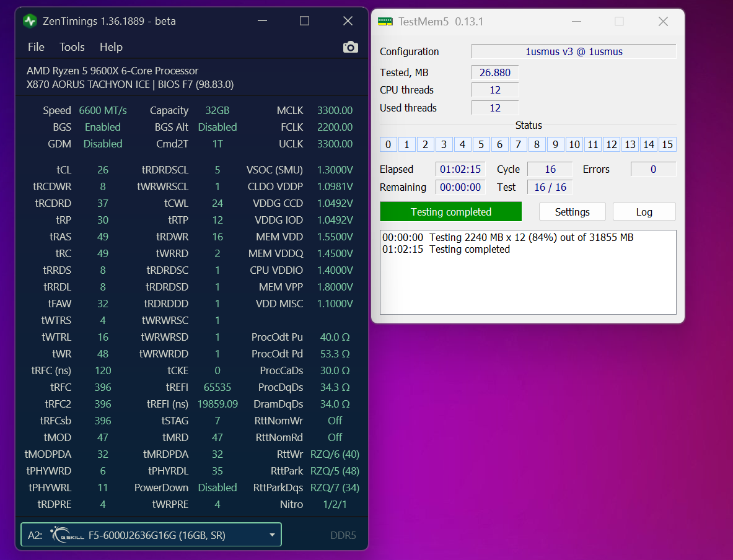Image resolution: width=733 pixels, height=560 pixels.
Task: Select status box 7 in TestMem5
Action: pos(519,144)
